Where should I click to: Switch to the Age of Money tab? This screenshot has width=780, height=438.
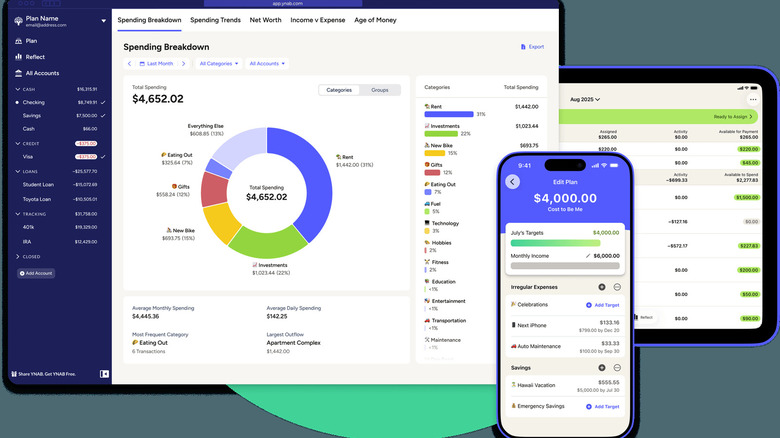tap(375, 20)
